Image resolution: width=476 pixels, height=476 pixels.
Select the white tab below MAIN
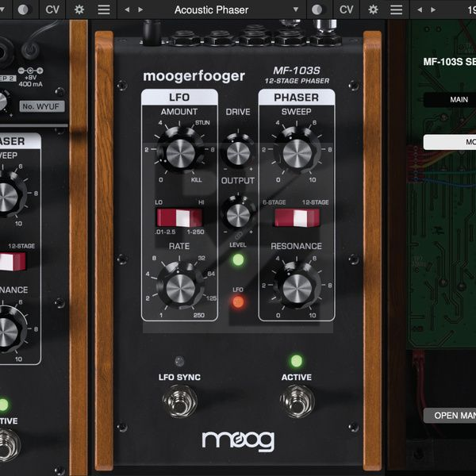pos(450,142)
